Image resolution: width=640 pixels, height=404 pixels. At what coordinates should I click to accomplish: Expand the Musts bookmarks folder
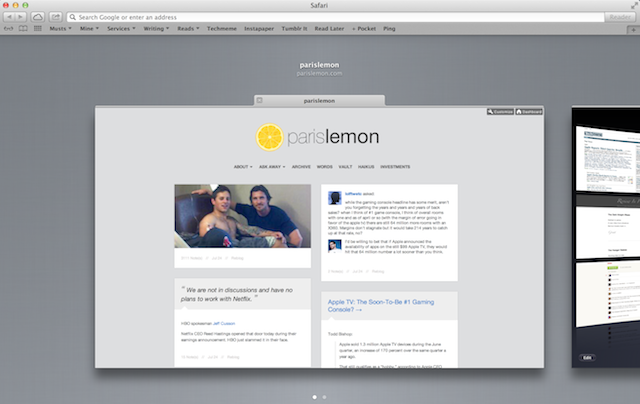60,29
